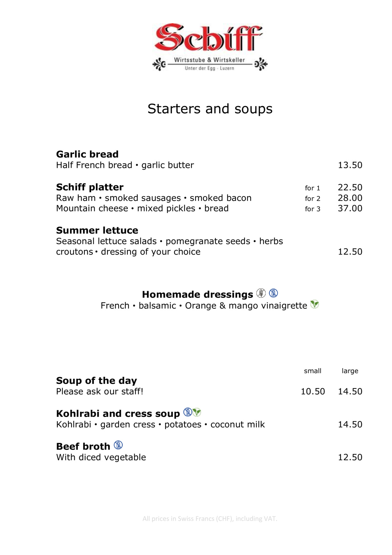The height and width of the screenshot is (555, 392).
Task: Click the lactose-free icon beside Beef broth
Action: [118, 445]
